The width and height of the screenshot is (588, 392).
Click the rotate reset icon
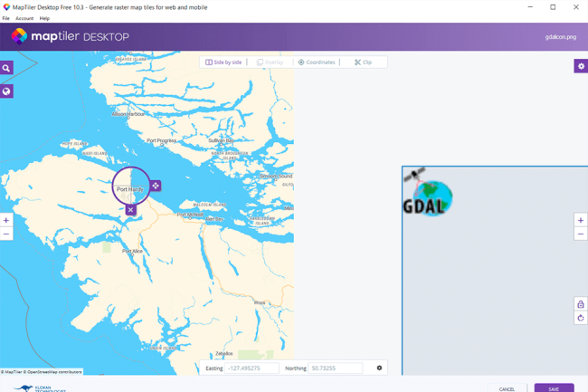coord(581,318)
